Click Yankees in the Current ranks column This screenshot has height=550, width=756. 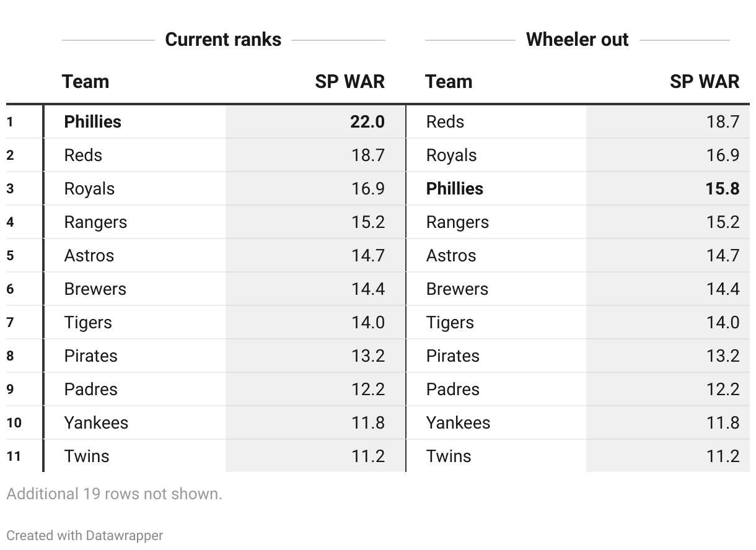[x=96, y=423]
